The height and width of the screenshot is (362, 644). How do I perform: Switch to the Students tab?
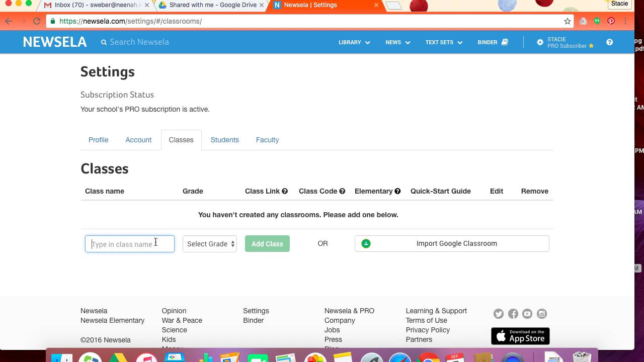point(225,140)
